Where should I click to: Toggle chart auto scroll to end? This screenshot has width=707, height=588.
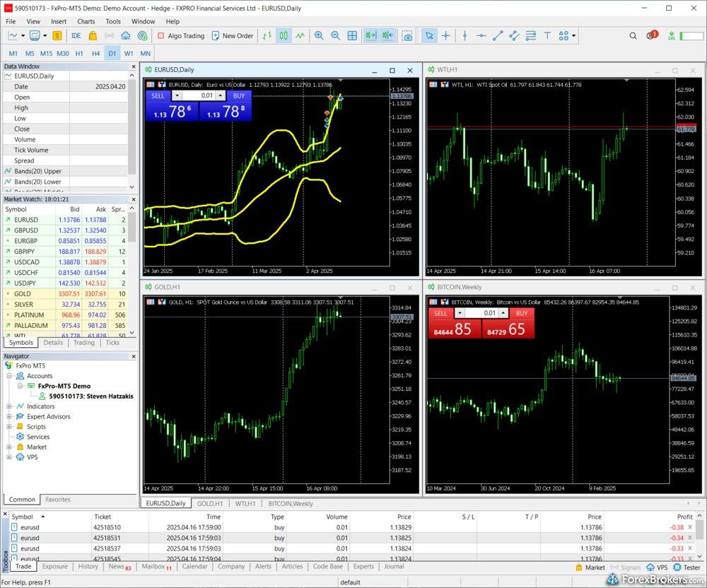370,35
